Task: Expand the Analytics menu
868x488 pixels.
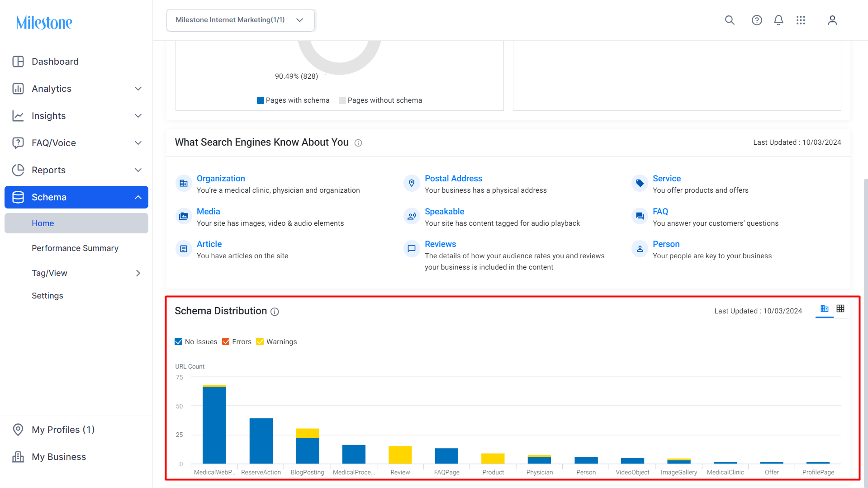Action: pos(76,89)
